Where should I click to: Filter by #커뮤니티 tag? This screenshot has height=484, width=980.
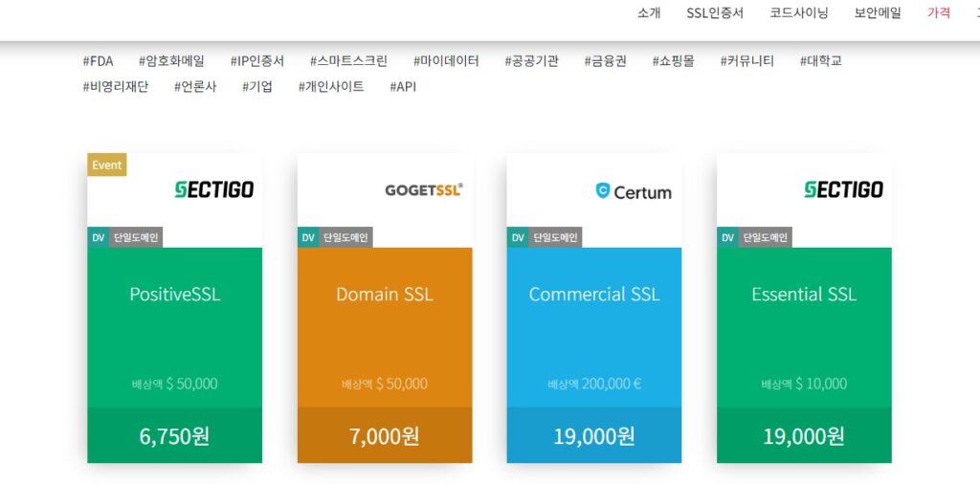746,61
